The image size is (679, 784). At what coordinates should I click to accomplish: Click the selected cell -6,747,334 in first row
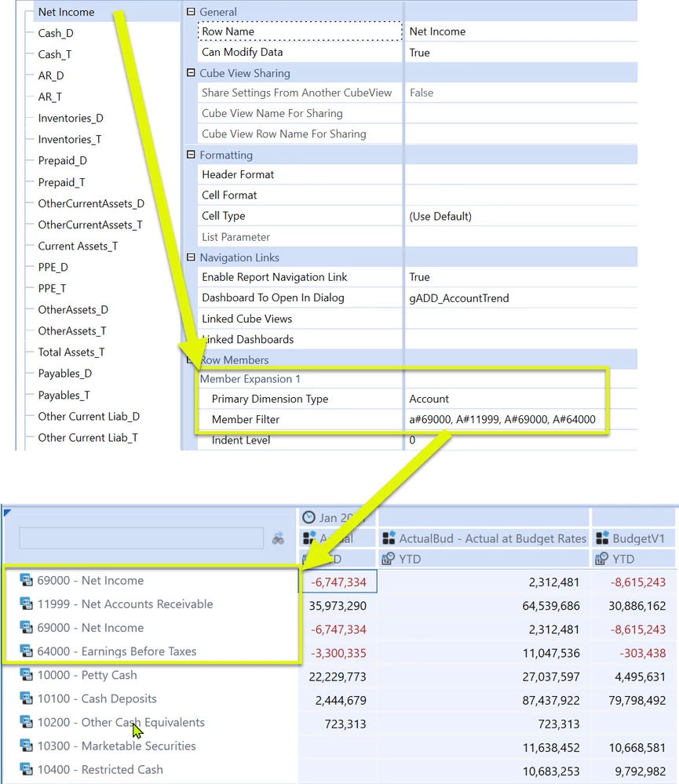click(x=338, y=582)
